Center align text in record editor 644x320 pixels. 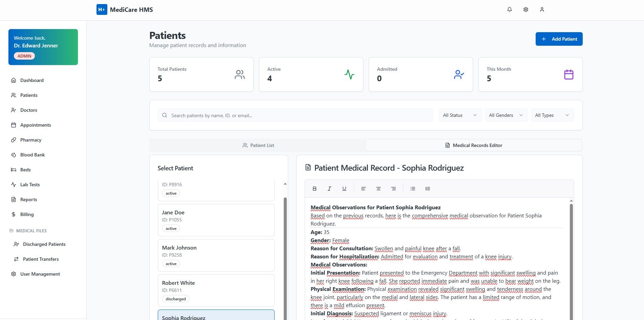click(378, 189)
